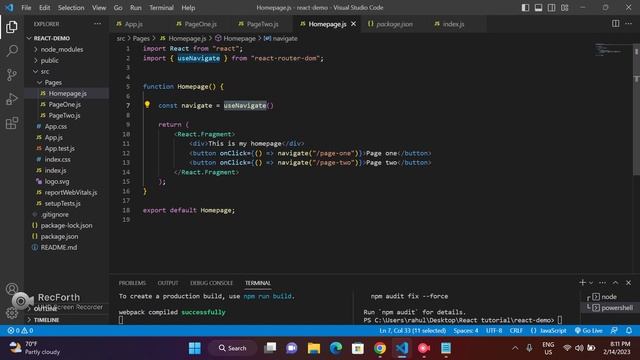Change the UTF-8 file encoding
This screenshot has height=360, width=640.
tap(494, 331)
